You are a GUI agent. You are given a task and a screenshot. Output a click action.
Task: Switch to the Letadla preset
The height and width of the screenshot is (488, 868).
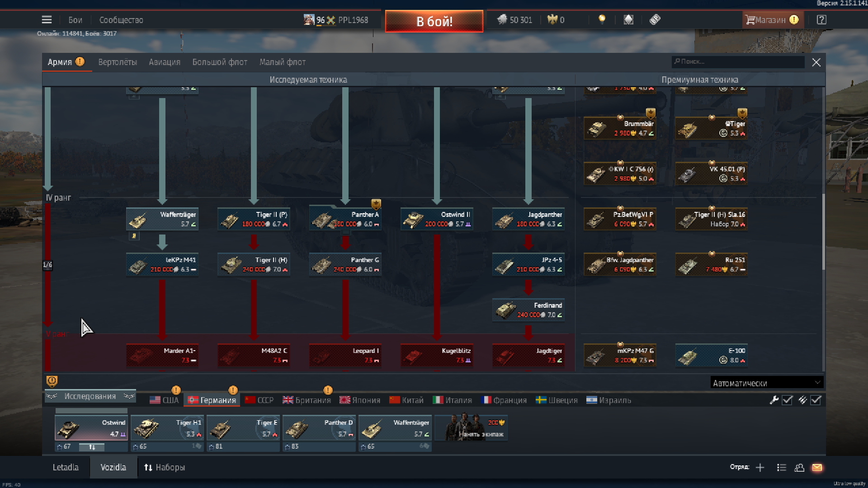point(66,467)
